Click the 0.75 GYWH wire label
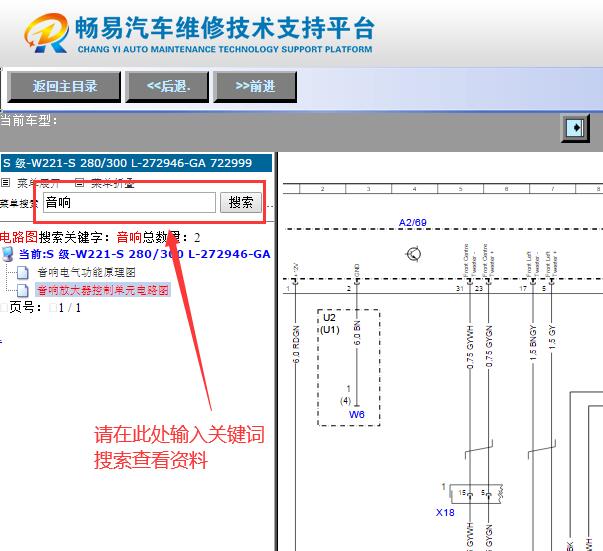 [470, 347]
